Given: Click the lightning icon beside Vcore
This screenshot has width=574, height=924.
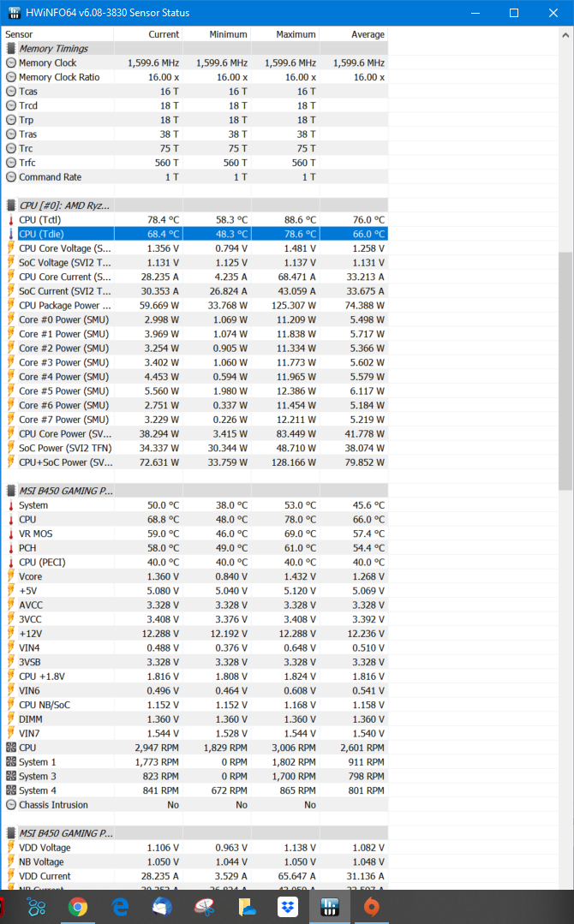Looking at the screenshot, I should pos(10,576).
